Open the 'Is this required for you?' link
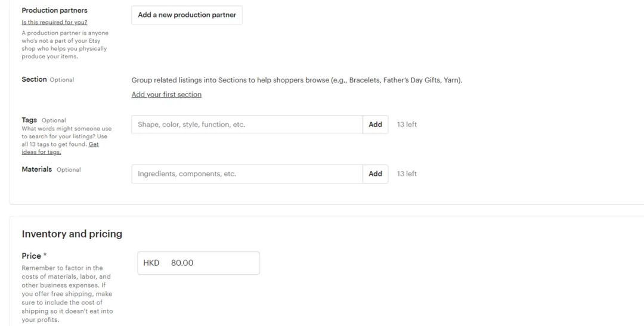 tap(54, 23)
